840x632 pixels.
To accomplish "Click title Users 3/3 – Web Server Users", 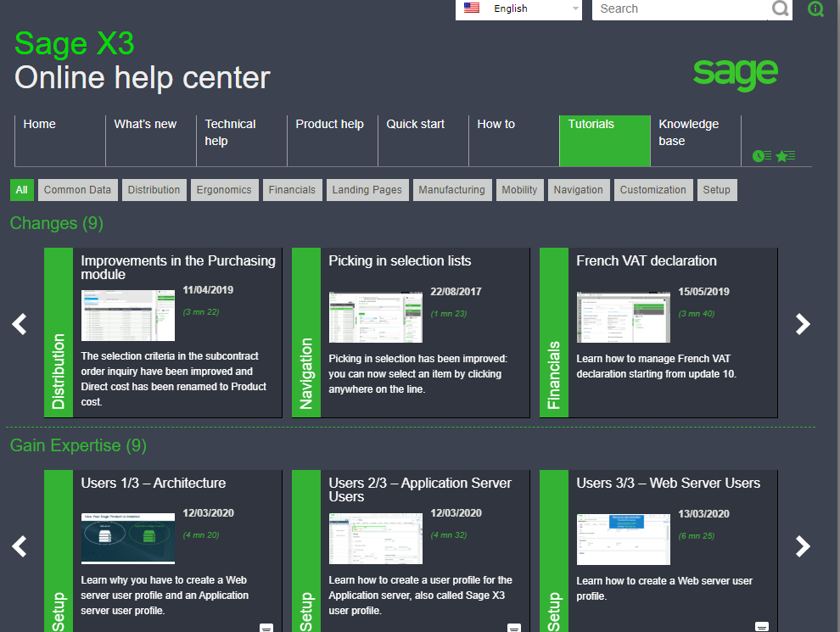I will click(x=669, y=483).
